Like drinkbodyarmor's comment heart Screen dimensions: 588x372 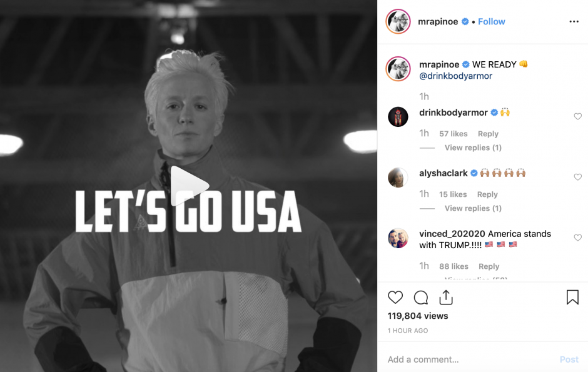(x=577, y=116)
